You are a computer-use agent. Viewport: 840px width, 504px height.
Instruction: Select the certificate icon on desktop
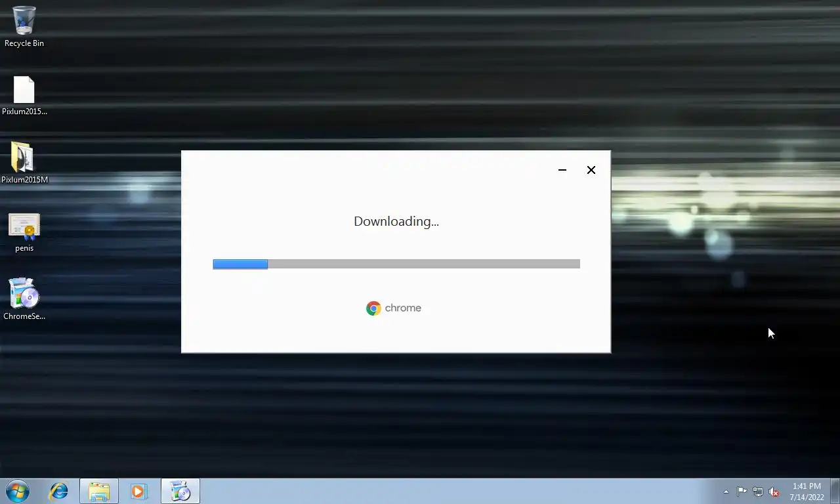24,232
